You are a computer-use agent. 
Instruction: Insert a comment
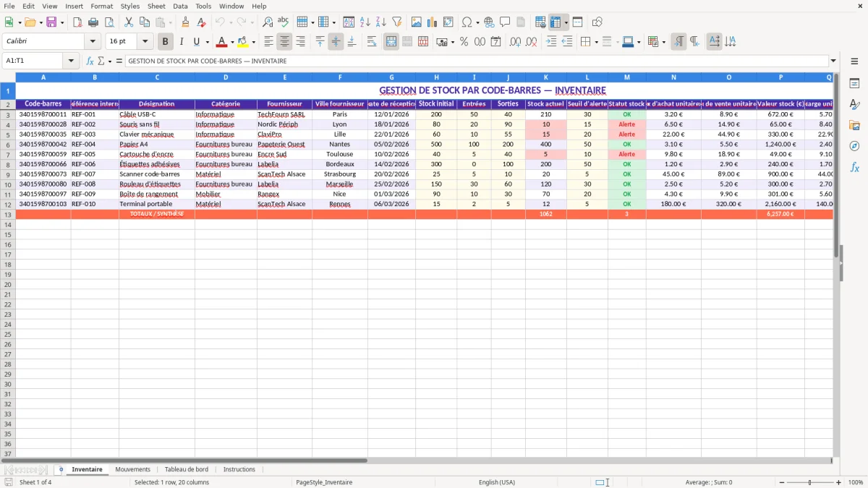[505, 22]
